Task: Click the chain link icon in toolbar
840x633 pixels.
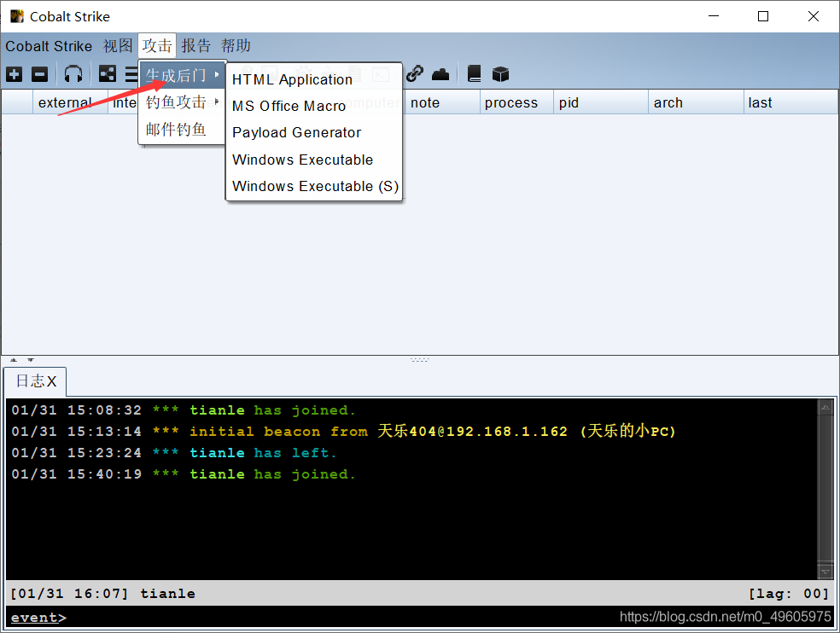Action: [x=415, y=74]
